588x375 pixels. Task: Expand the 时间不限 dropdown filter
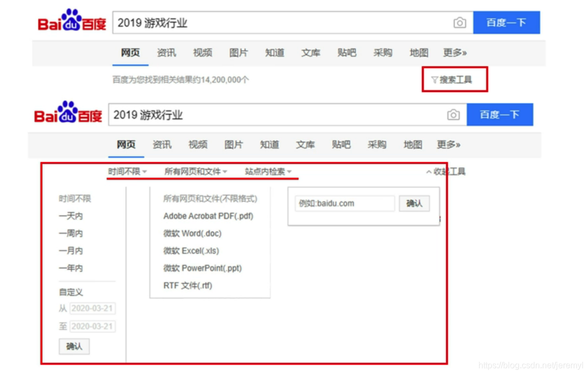pos(127,171)
